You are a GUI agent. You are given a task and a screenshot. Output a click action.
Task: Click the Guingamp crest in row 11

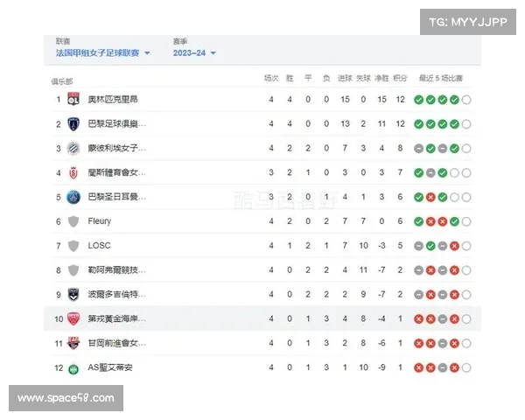coord(73,343)
